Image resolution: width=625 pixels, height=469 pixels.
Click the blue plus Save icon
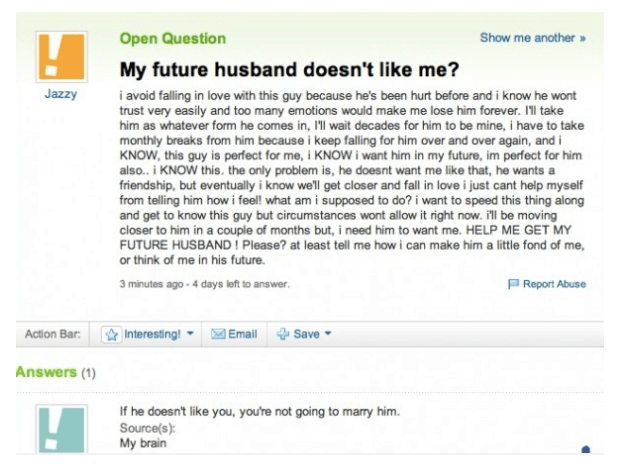point(283,334)
